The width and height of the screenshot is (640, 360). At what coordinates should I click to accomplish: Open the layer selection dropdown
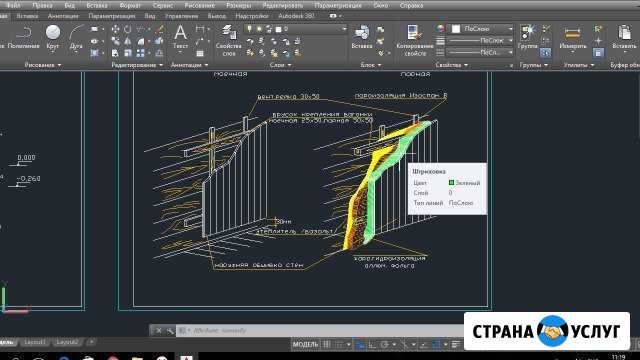(x=344, y=29)
